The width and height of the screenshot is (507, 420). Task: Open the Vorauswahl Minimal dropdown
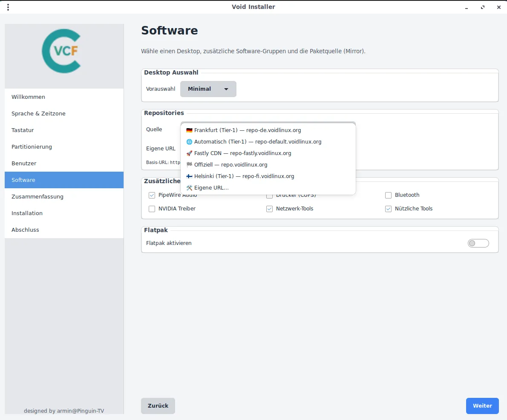pos(208,89)
